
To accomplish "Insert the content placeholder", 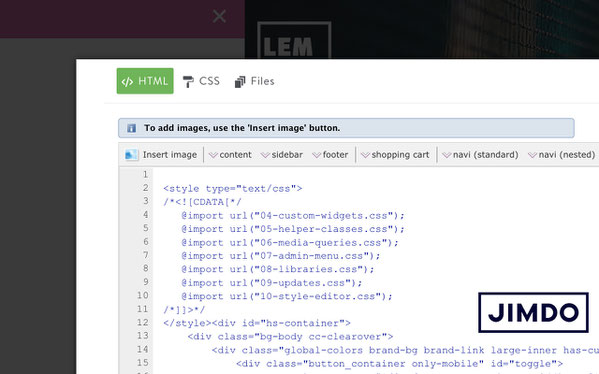I will coord(230,155).
